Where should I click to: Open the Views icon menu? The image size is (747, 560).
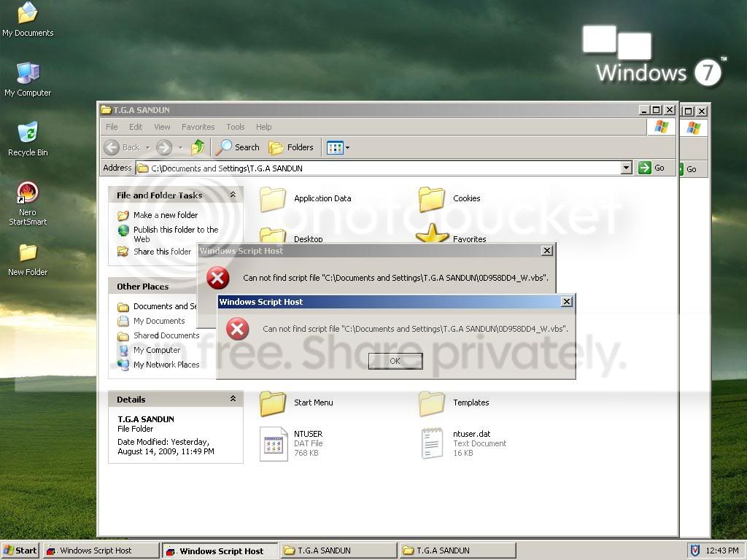pos(338,147)
